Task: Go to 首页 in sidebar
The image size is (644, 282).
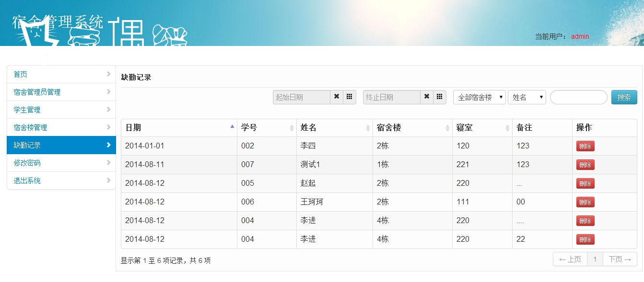Action: [x=61, y=74]
